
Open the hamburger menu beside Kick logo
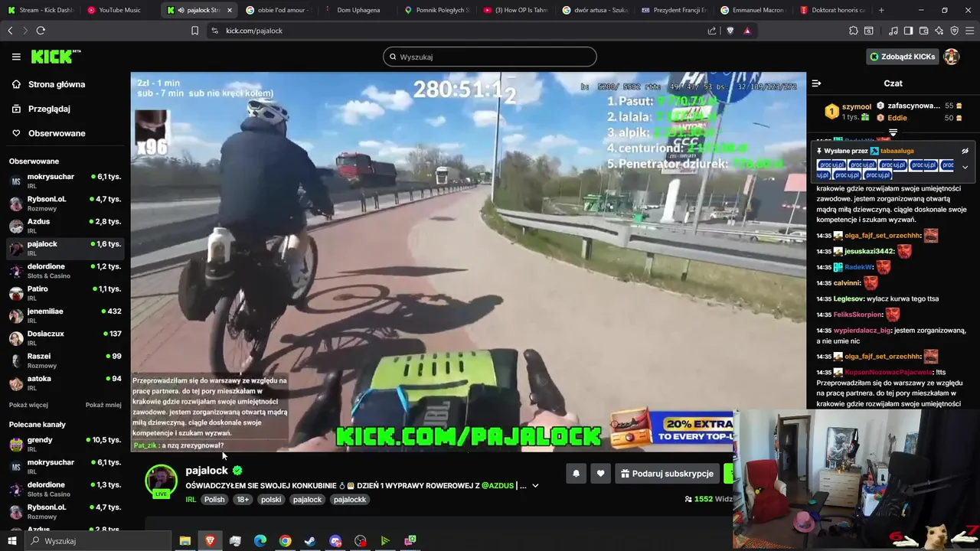click(16, 57)
